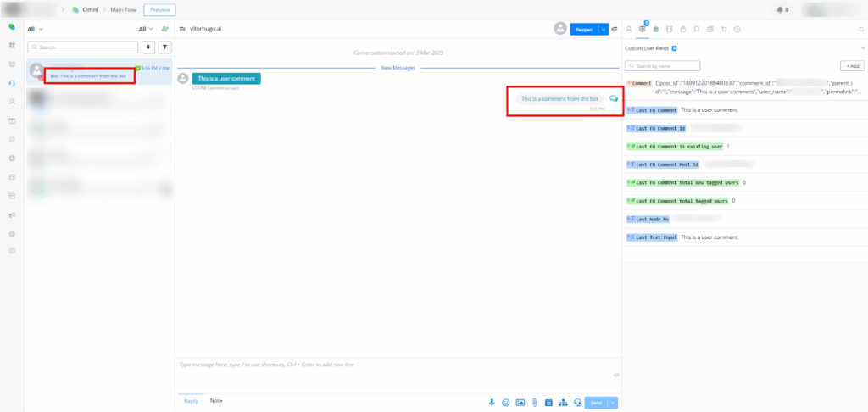Click the microphone voice message icon
Viewport: 868px width, 412px height.
click(492, 402)
